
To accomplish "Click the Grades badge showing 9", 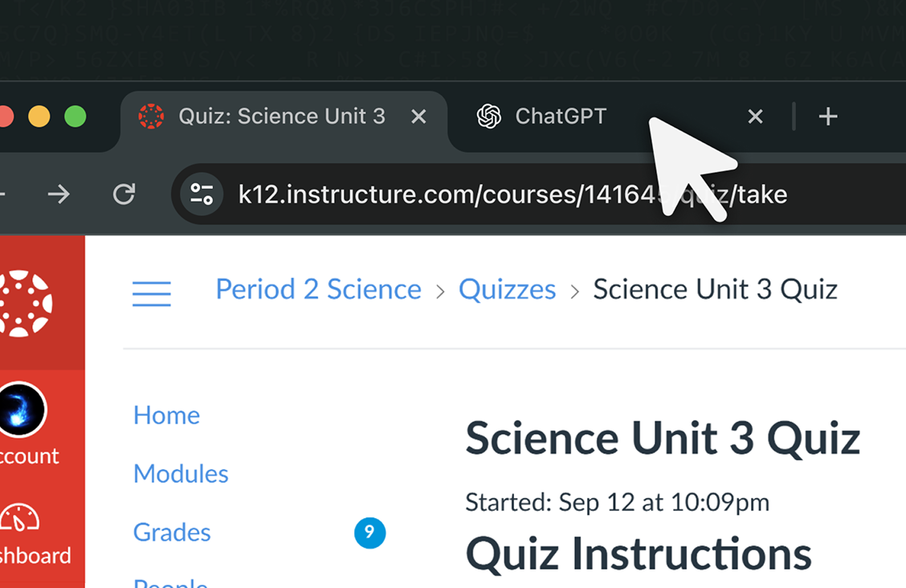I will click(x=369, y=532).
